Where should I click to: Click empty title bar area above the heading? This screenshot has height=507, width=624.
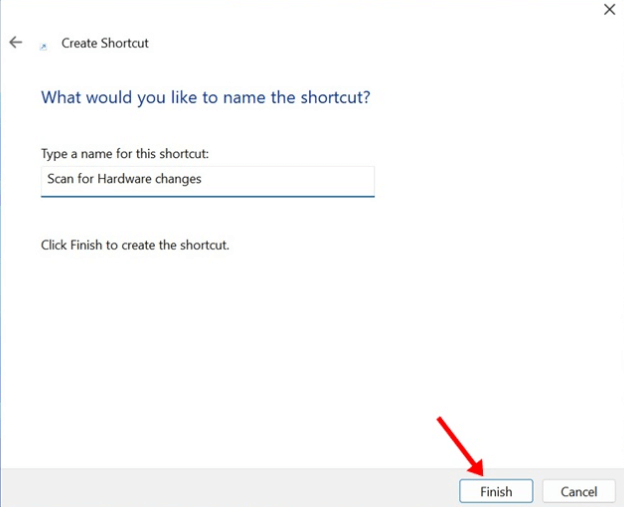pyautogui.click(x=300, y=14)
